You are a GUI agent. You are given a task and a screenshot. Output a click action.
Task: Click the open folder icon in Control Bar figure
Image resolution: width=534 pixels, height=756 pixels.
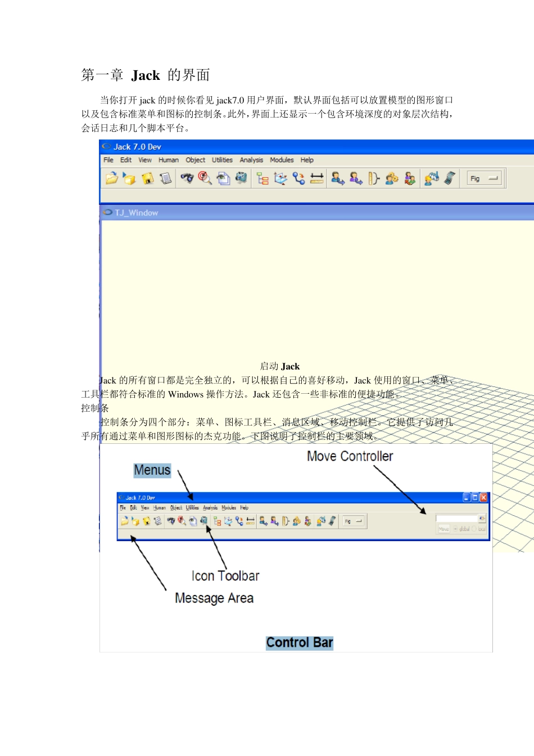124,521
